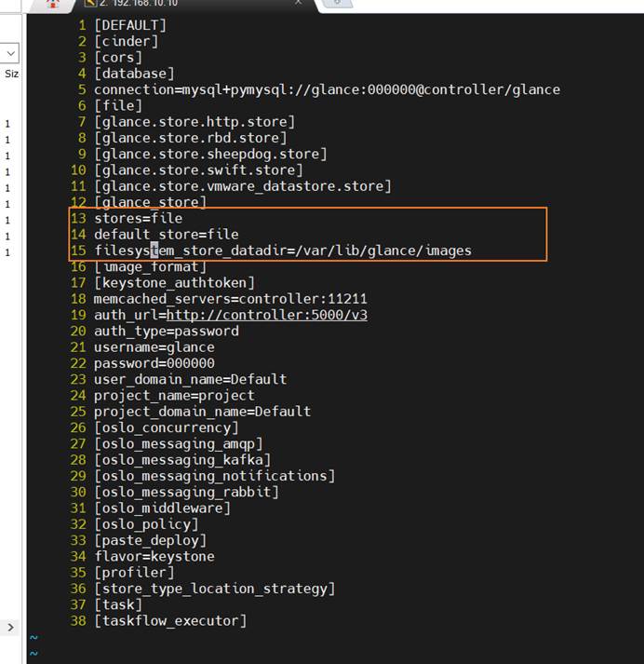Click the memcached_servers=controller:11211 line
Viewport: 644px width, 664px height.
tap(231, 299)
